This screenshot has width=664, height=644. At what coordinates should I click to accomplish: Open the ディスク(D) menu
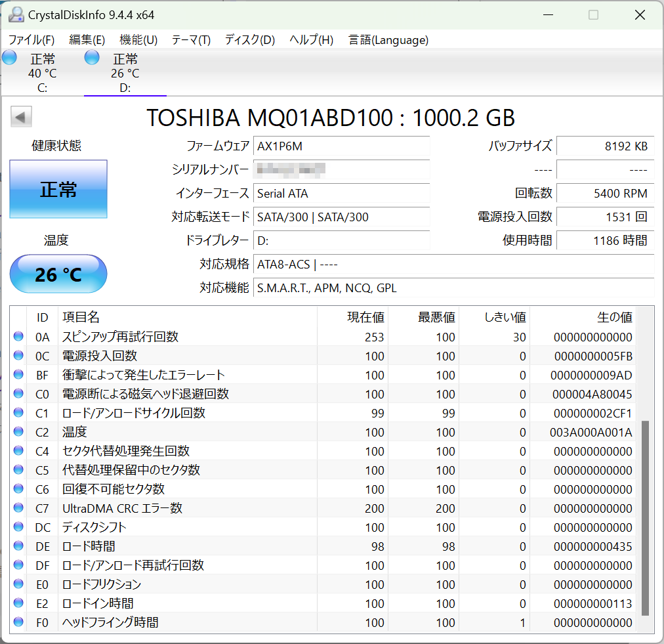[x=250, y=40]
